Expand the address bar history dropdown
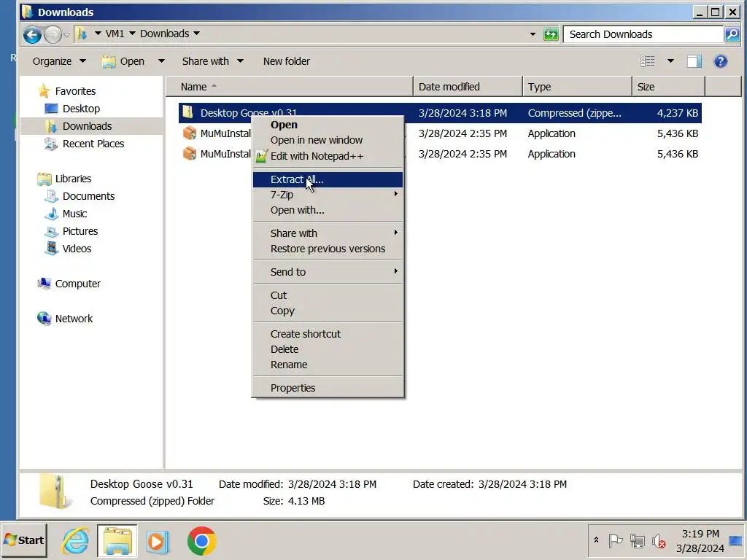The width and height of the screenshot is (747, 560). coord(533,34)
